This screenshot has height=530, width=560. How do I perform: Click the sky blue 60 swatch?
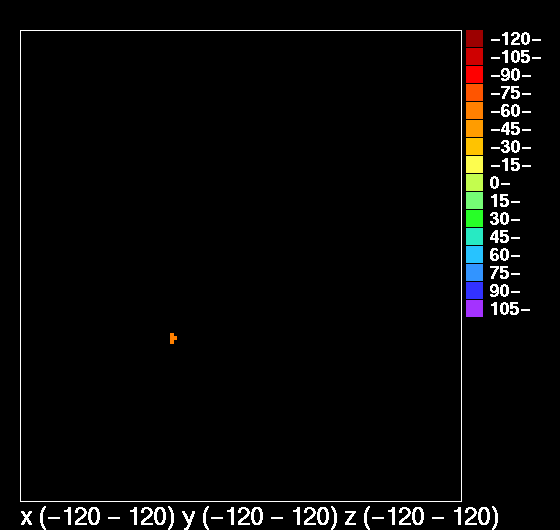[474, 254]
